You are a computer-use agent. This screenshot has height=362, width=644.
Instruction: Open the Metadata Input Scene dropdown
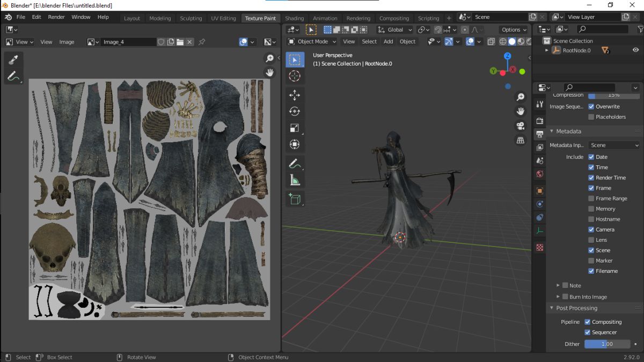614,145
